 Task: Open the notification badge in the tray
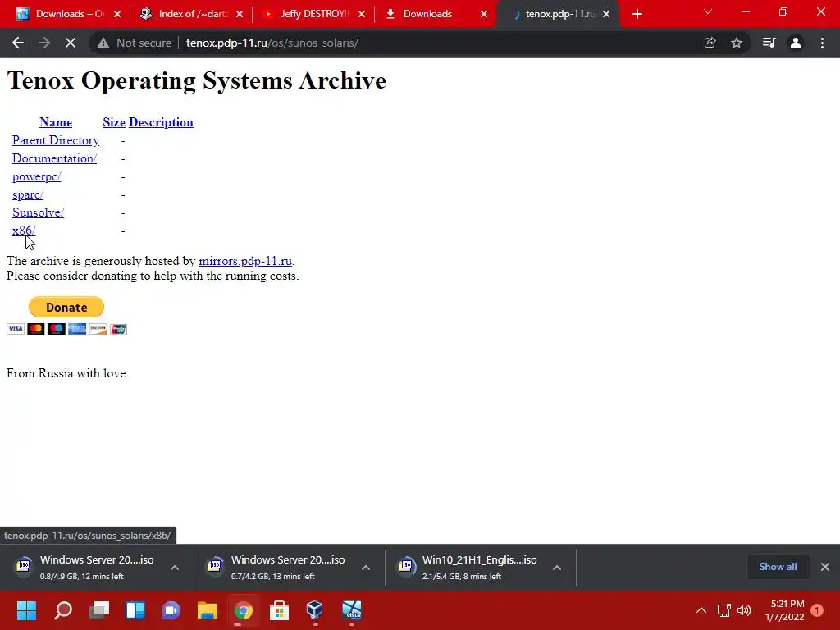[817, 610]
